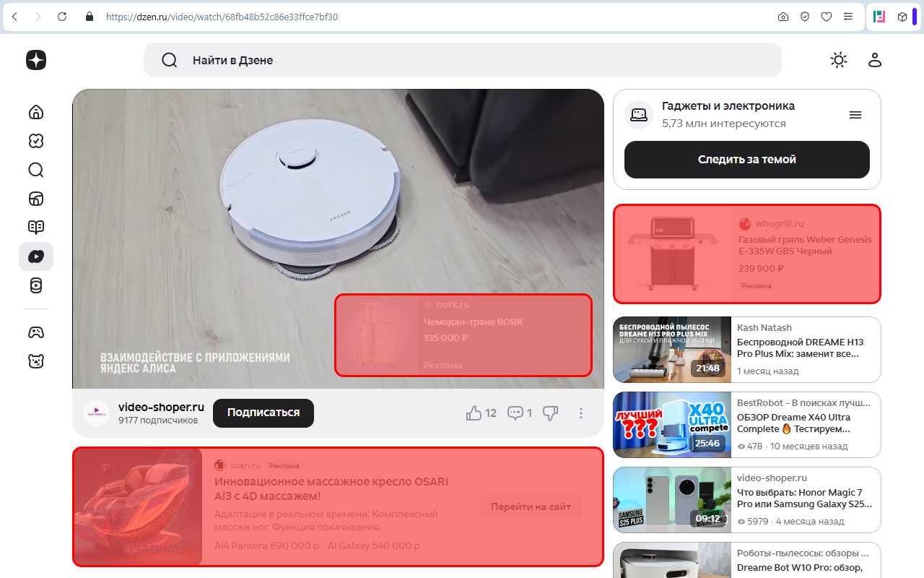Open the Weber Genesis grill ad card

pyautogui.click(x=747, y=254)
